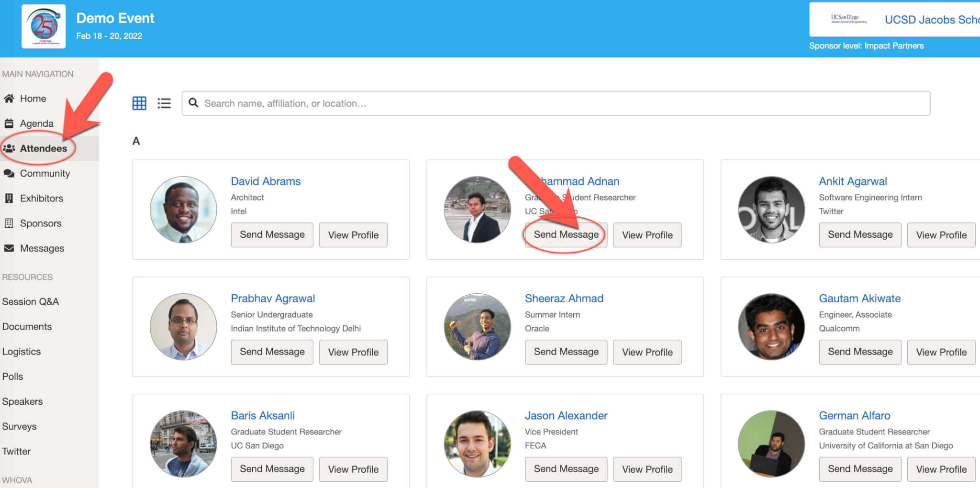
Task: Open Twitter resource link
Action: pos(16,451)
